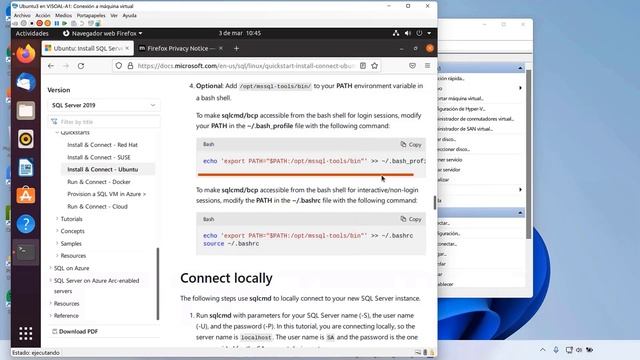
Task: Open Provision a SQL VM in Azure
Action: [107, 194]
